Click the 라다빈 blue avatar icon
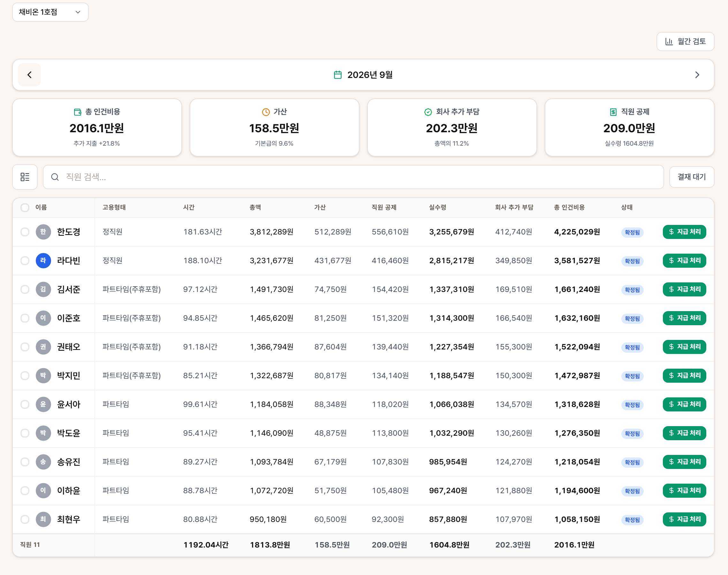The image size is (728, 575). coord(43,261)
